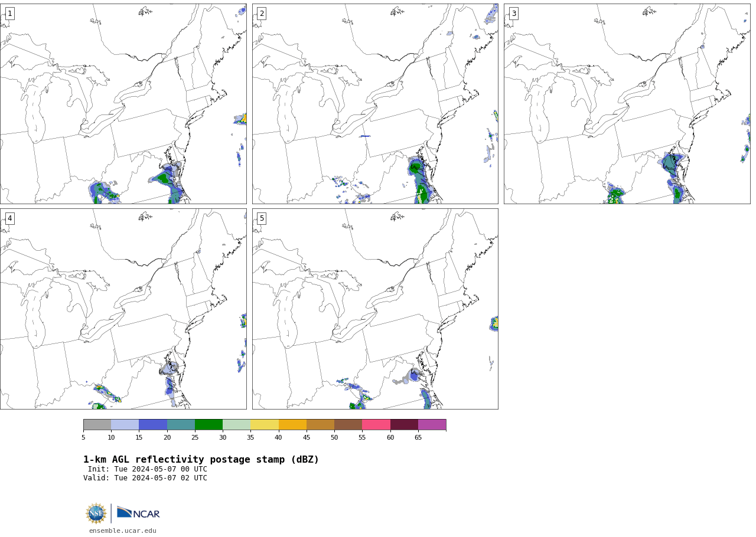Screen dimensions: 756x537
Task: Open ensemble member 2 reflectivity map
Action: point(375,104)
